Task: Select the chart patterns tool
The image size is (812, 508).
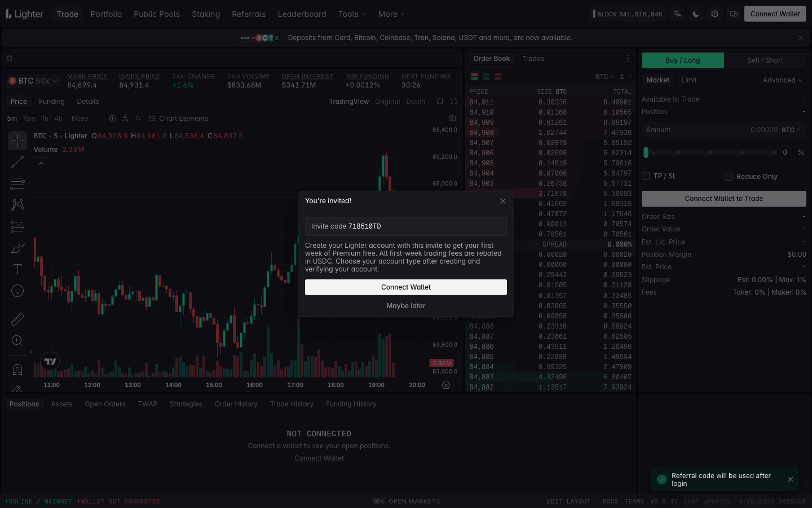Action: [x=17, y=205]
